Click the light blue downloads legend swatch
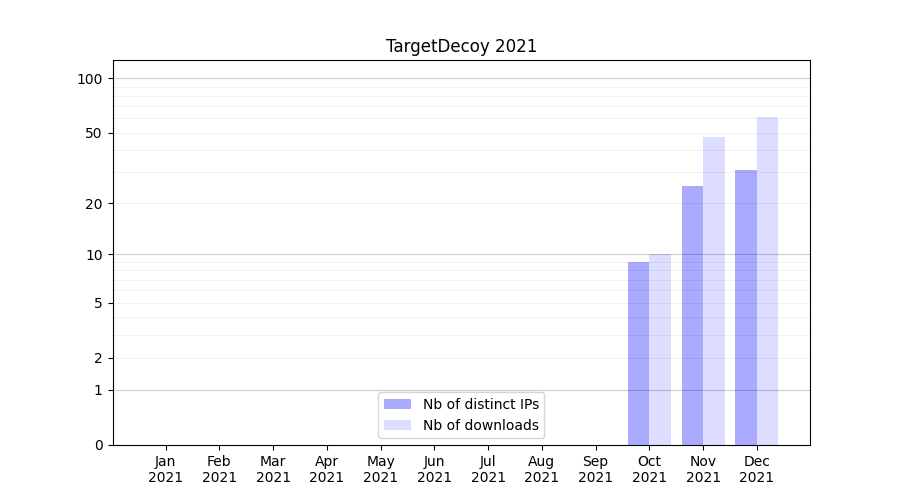 point(397,425)
